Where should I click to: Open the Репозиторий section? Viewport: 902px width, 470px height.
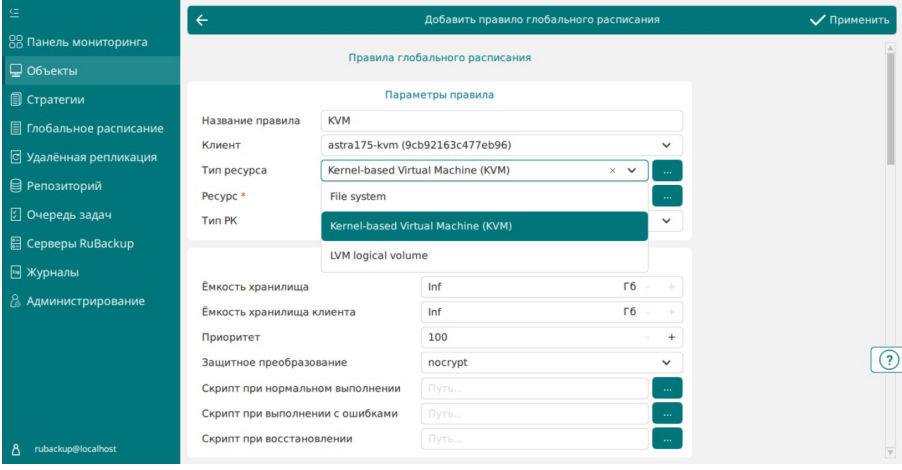coord(56,186)
